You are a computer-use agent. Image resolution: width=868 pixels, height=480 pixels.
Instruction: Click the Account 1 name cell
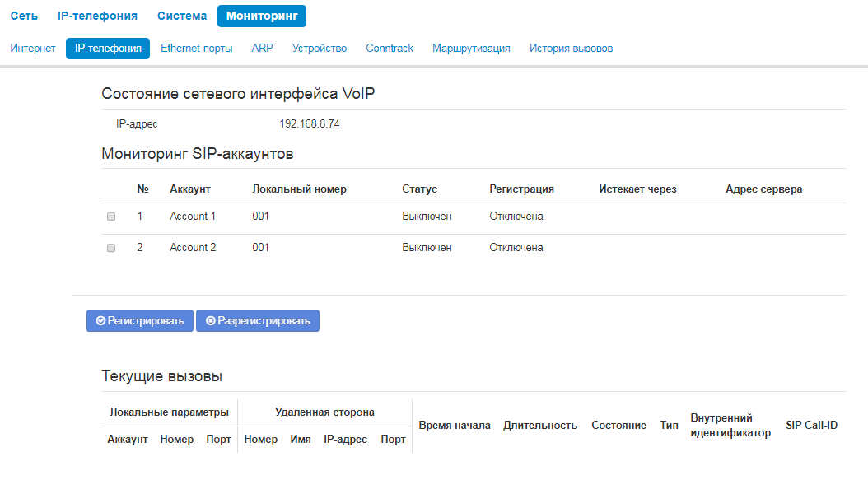193,217
